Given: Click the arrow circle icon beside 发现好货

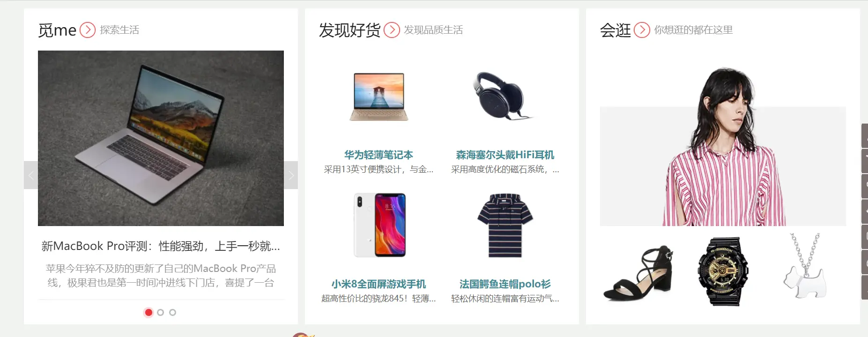Looking at the screenshot, I should pyautogui.click(x=392, y=30).
